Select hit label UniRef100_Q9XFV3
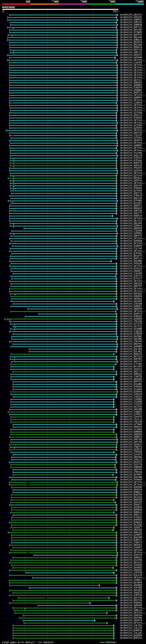 click(x=131, y=313)
